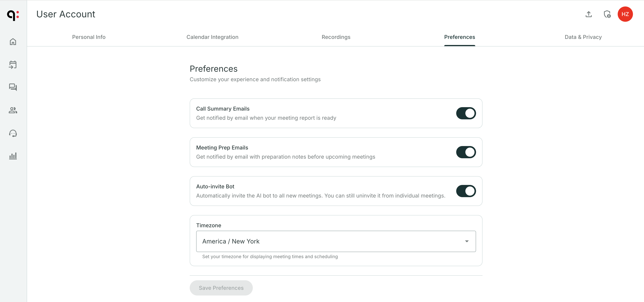The width and height of the screenshot is (644, 302).
Task: Open the privacy shield icon near the avatar
Action: (607, 14)
